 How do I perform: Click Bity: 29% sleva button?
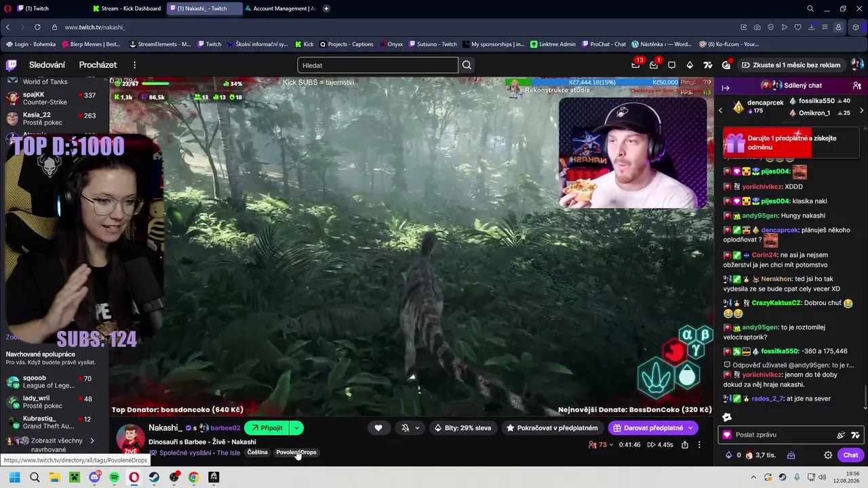(462, 428)
